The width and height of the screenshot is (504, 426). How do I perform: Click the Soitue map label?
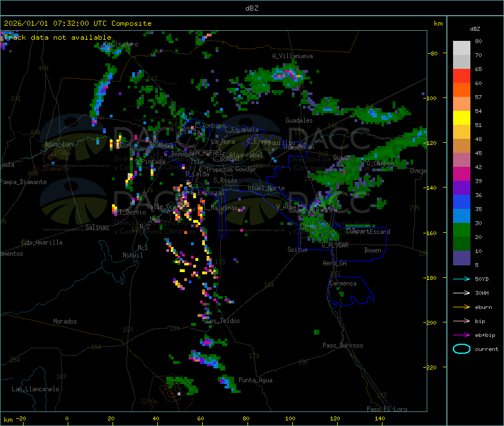(x=297, y=250)
